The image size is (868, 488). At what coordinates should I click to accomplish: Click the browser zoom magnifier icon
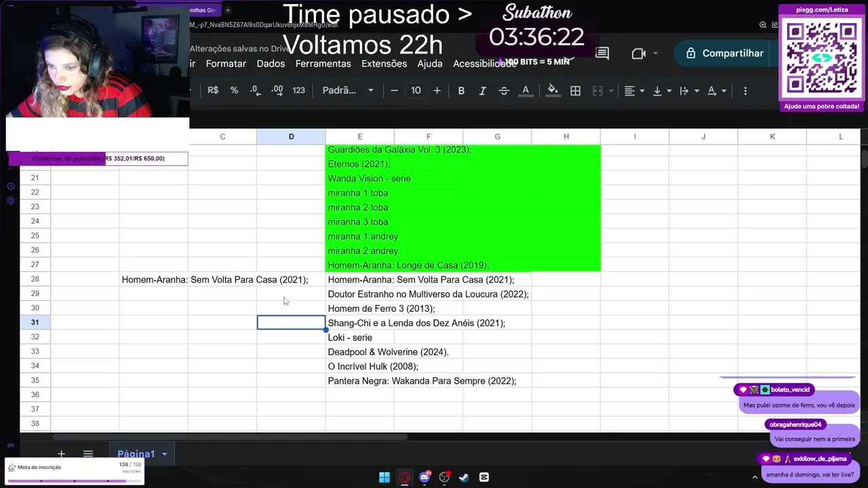coord(763,25)
